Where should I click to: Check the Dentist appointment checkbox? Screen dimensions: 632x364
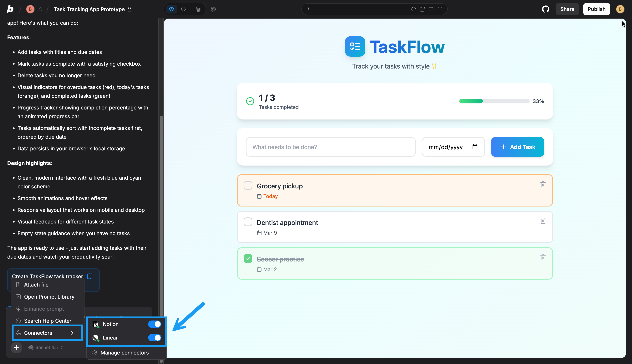(248, 222)
